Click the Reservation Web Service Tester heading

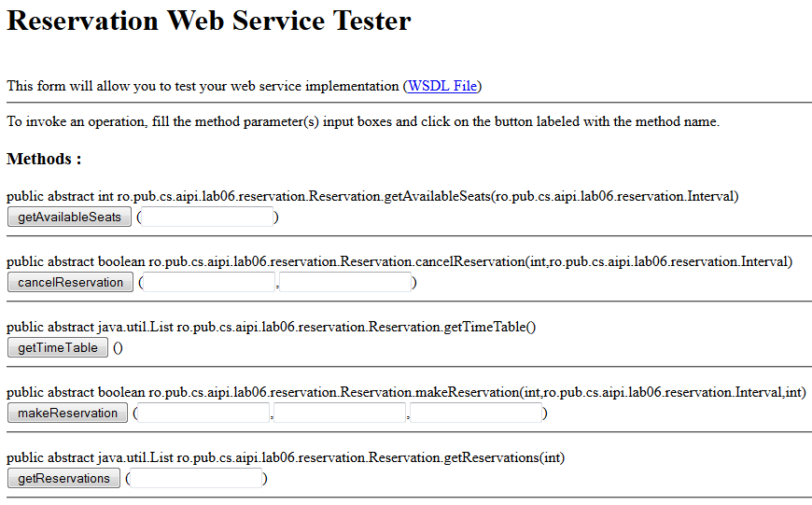point(209,21)
